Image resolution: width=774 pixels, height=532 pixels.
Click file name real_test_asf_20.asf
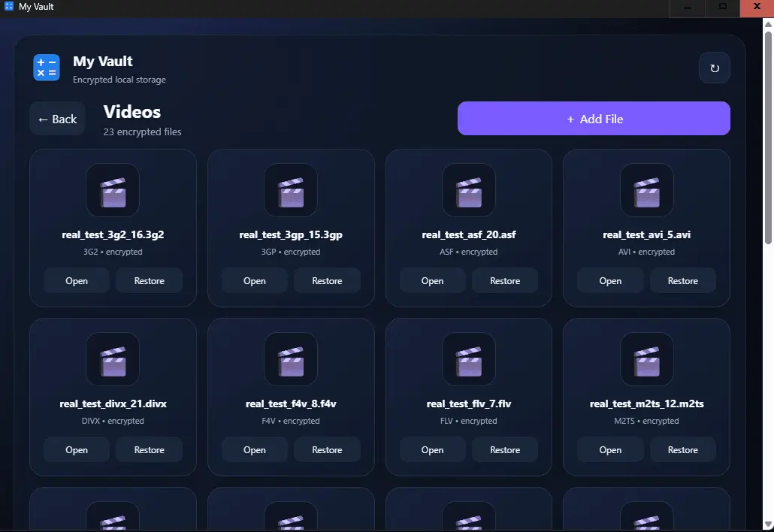click(x=468, y=235)
